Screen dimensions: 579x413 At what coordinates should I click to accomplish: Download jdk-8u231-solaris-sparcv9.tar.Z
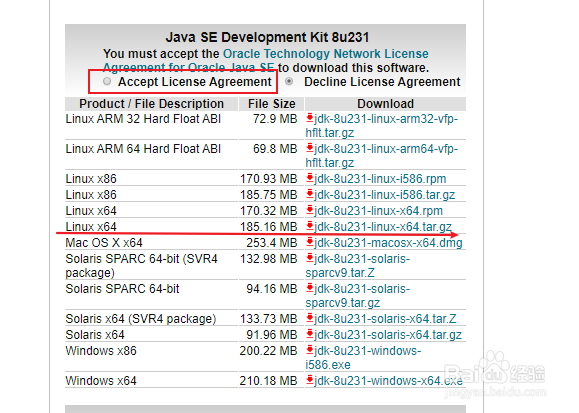(358, 266)
